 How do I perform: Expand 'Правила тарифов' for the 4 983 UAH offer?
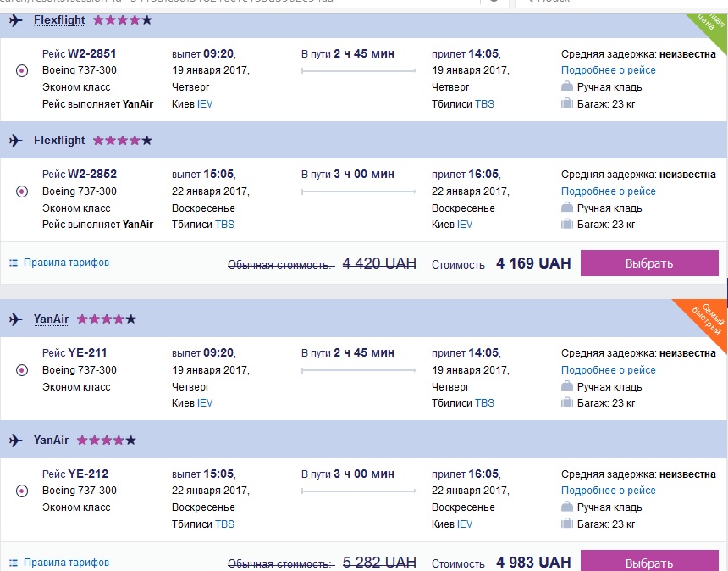point(66,562)
